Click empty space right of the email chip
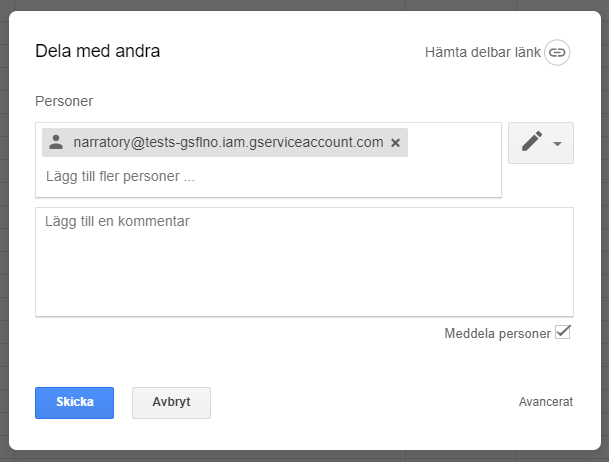Screen dimensions: 609x464 455,143
